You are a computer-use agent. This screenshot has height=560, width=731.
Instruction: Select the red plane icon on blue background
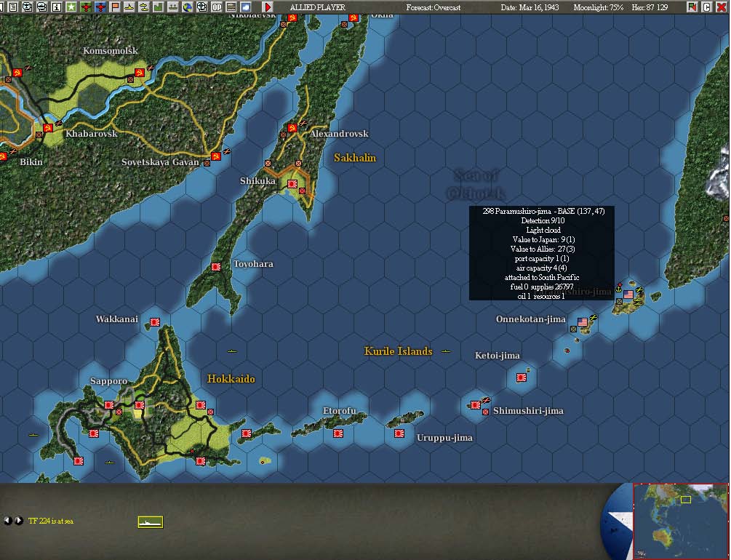point(100,7)
